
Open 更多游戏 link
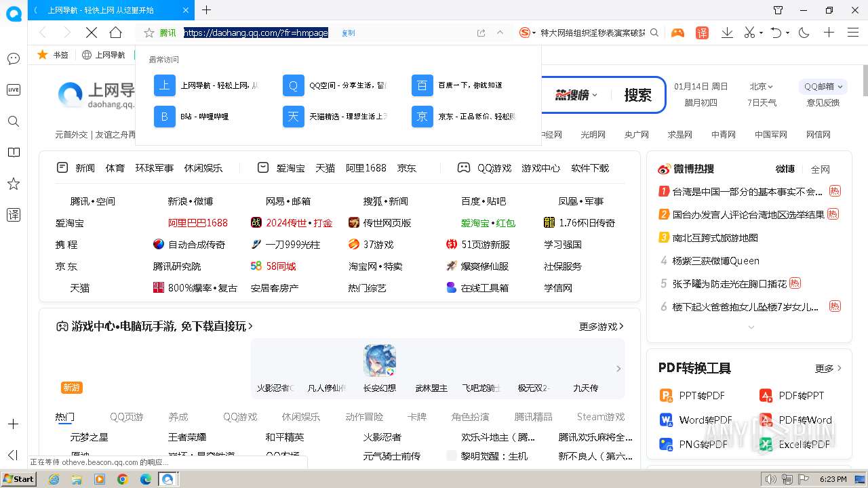601,327
